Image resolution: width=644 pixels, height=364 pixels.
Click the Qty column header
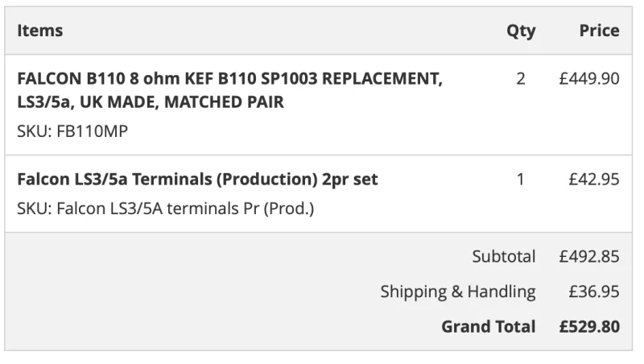pyautogui.click(x=521, y=31)
